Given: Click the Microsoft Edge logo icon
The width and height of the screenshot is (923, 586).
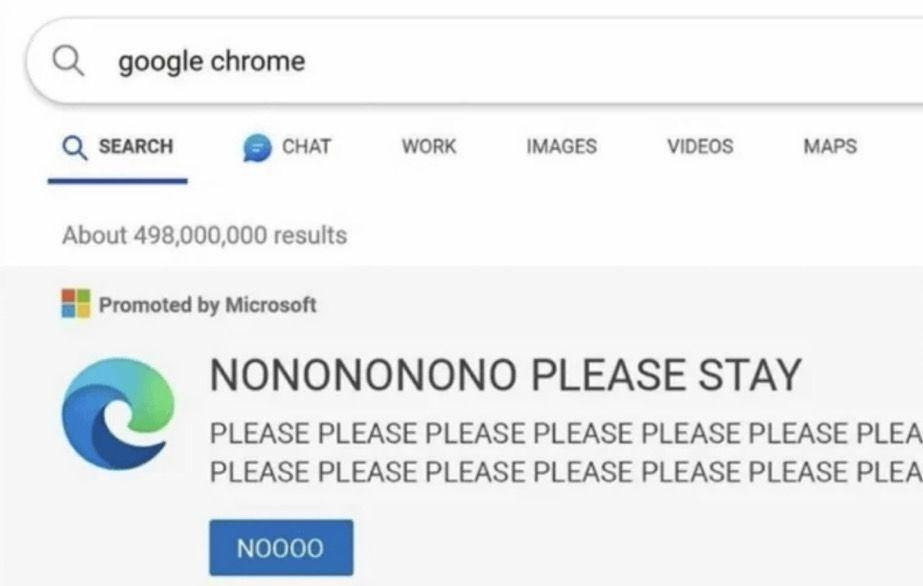Looking at the screenshot, I should click(117, 414).
